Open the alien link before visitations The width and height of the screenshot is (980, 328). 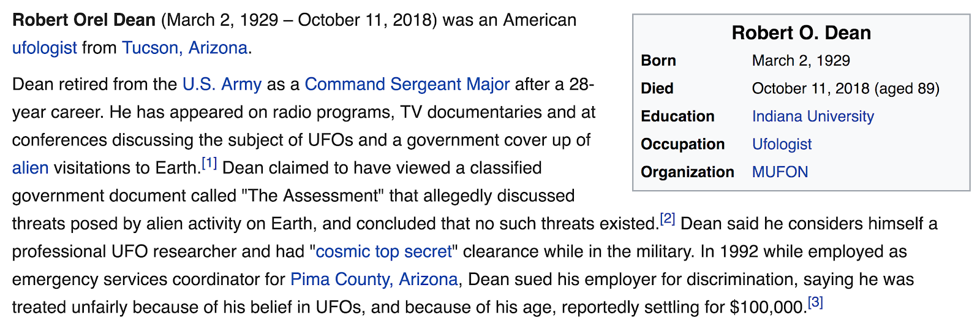pos(30,168)
